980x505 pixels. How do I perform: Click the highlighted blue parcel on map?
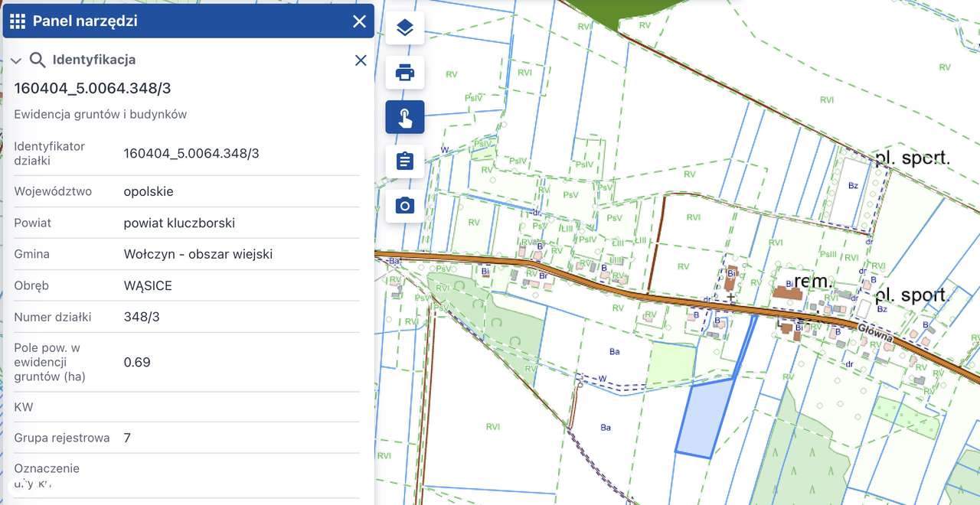(x=706, y=418)
